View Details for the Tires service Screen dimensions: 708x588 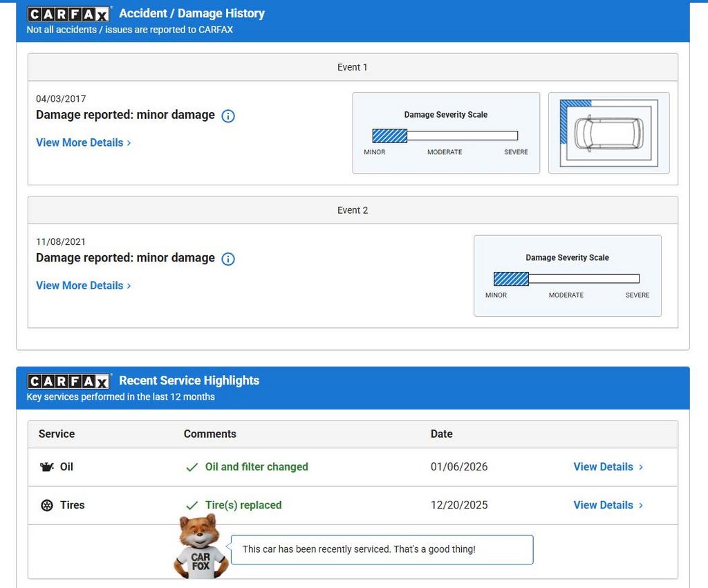click(x=608, y=505)
